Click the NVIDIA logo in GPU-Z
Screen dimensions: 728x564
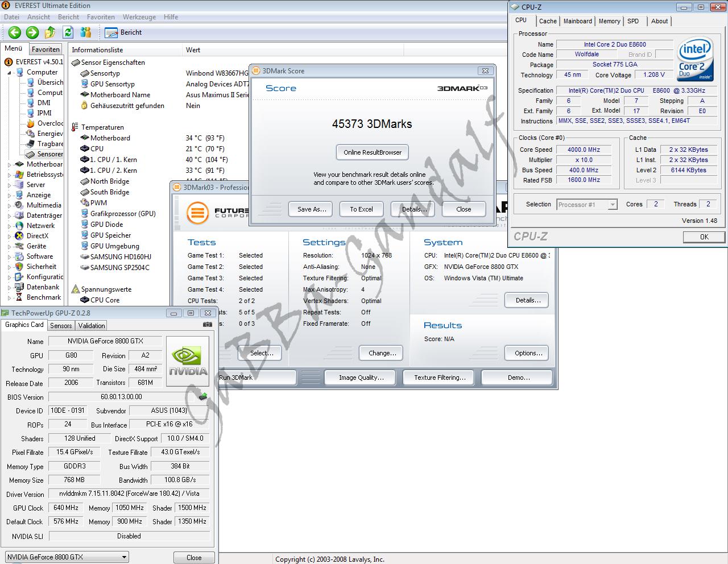pyautogui.click(x=188, y=362)
